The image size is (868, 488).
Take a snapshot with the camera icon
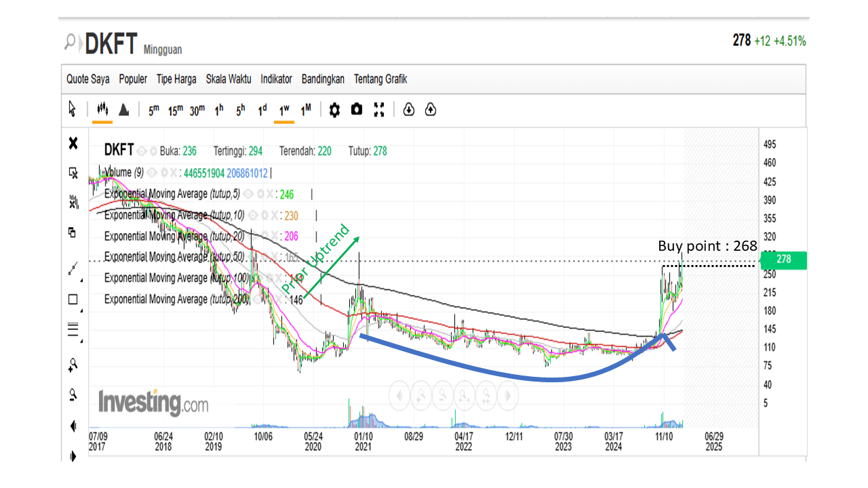[x=357, y=109]
